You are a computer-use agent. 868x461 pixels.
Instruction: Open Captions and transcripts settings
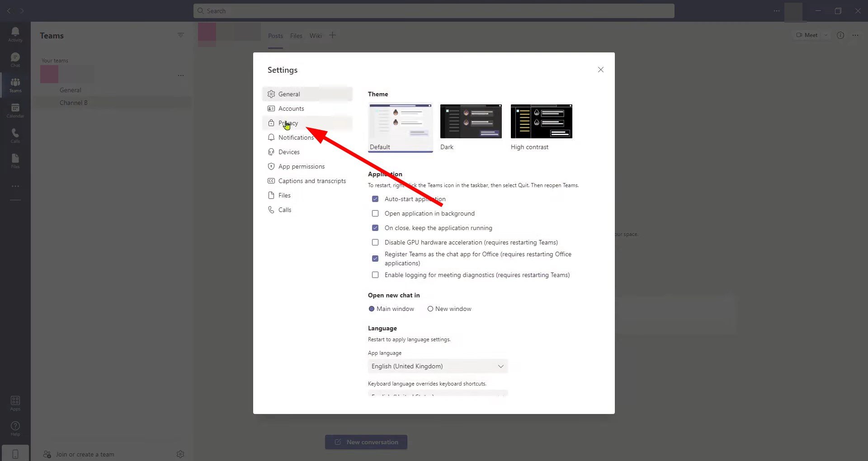[x=307, y=181]
